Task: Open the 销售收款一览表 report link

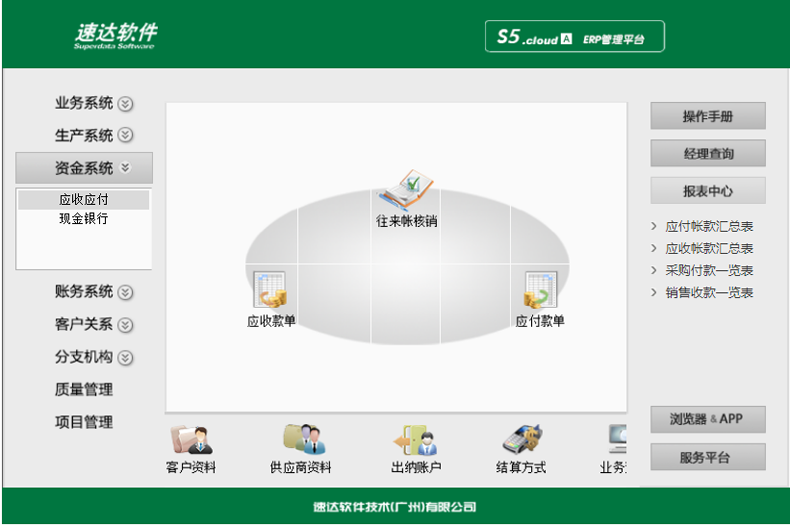Action: (709, 293)
